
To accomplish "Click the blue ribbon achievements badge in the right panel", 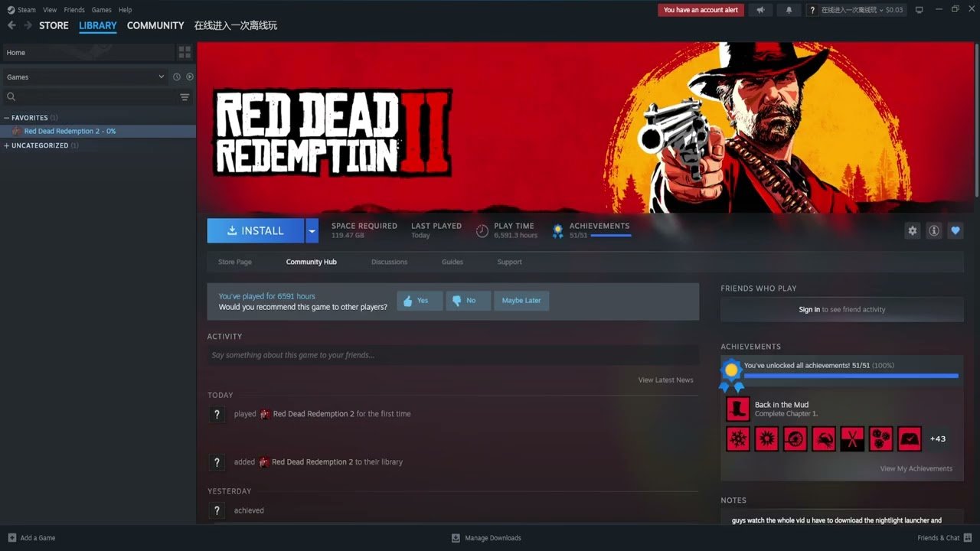I will (x=731, y=374).
